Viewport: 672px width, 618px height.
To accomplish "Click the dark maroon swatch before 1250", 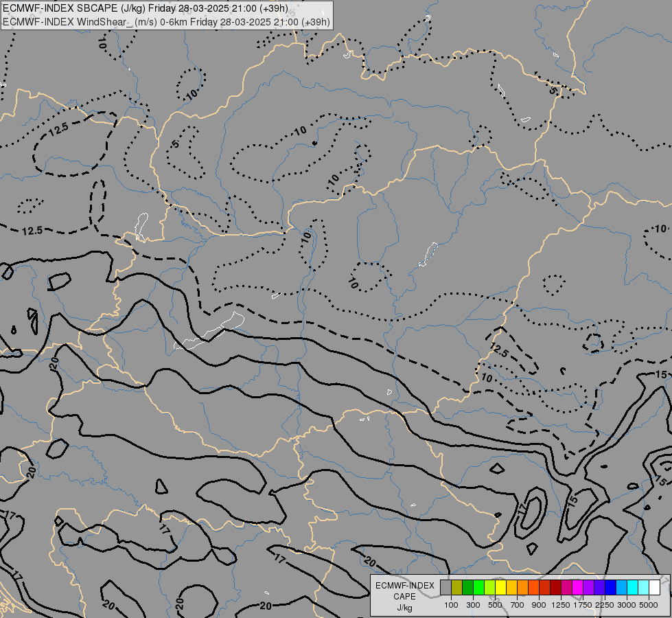I will click(x=556, y=587).
